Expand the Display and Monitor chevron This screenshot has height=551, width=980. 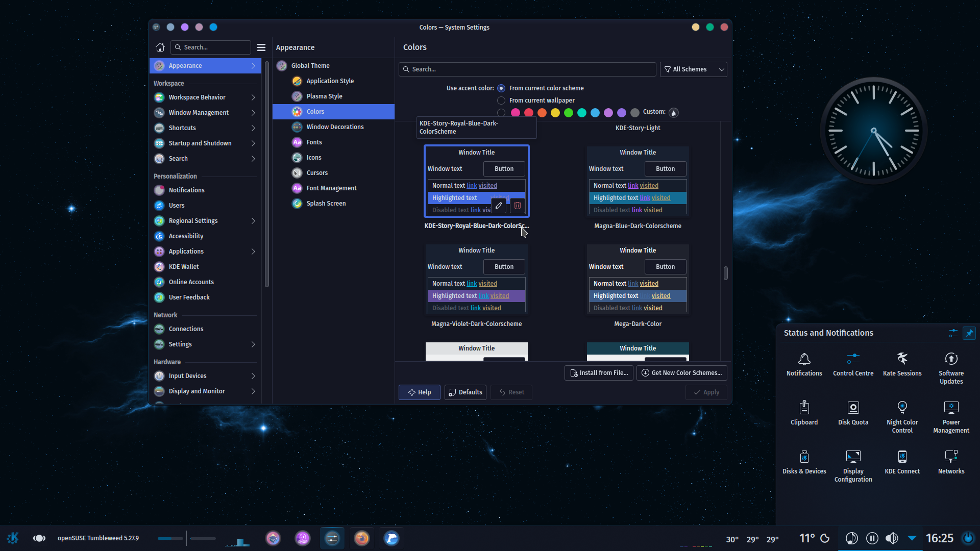(x=253, y=391)
